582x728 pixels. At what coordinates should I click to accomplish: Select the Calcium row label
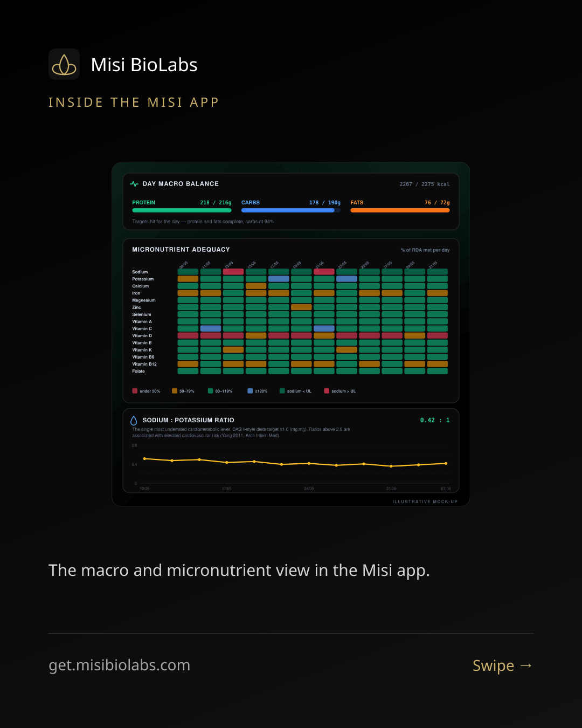[141, 286]
